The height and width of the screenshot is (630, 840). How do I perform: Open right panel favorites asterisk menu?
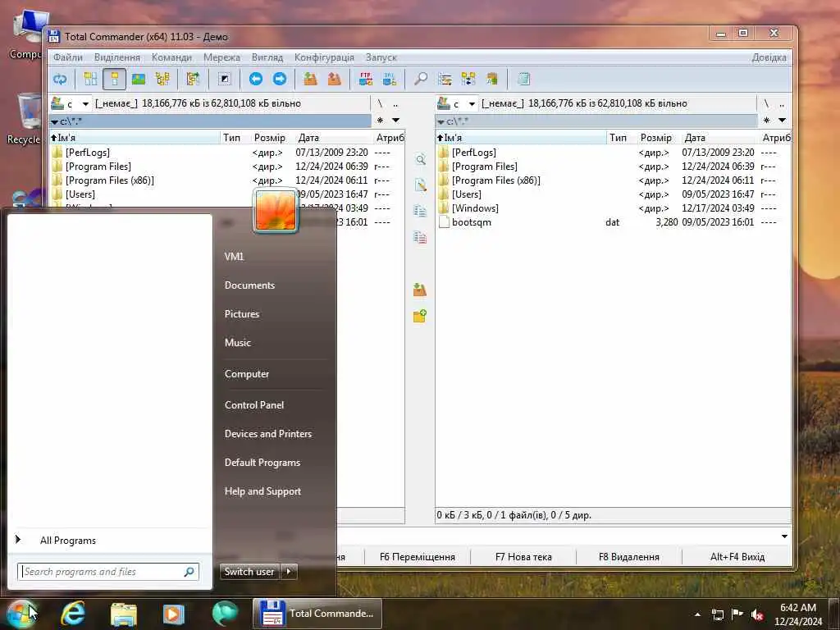[x=767, y=121]
